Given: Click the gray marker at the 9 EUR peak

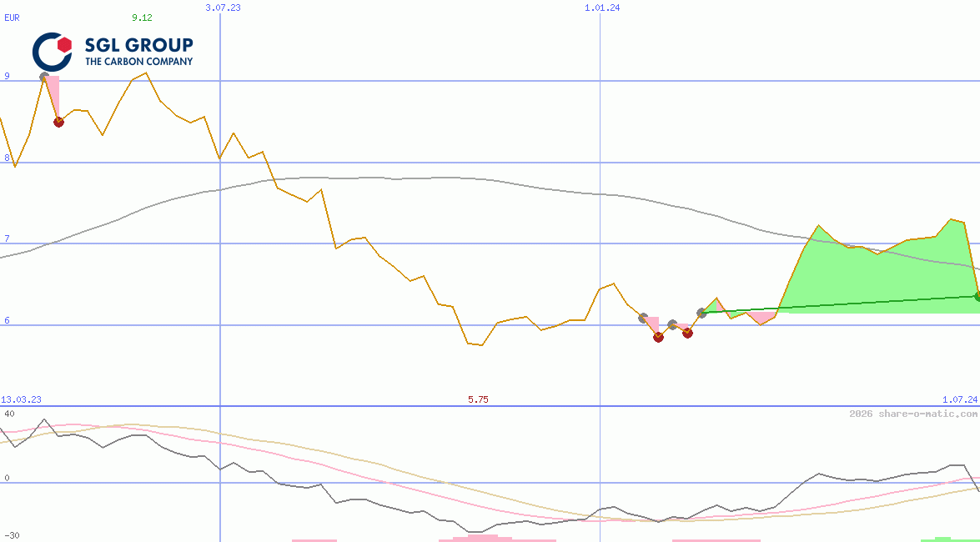Looking at the screenshot, I should tap(45, 77).
